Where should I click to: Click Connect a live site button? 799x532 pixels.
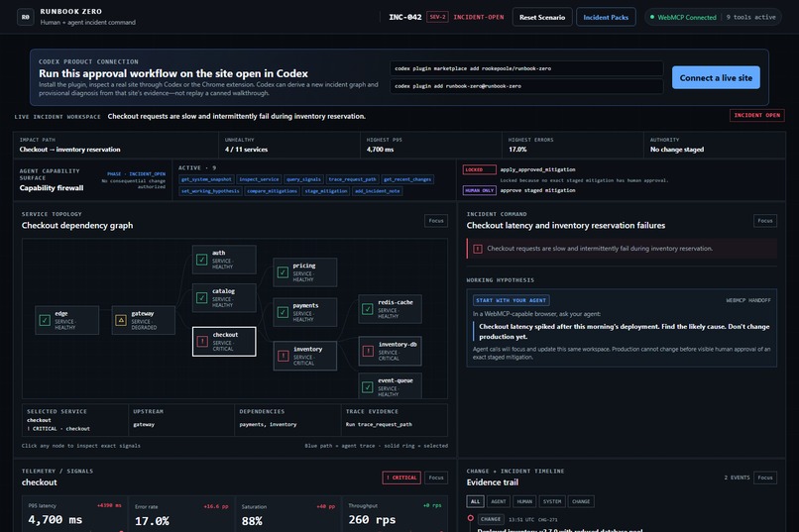(x=716, y=77)
